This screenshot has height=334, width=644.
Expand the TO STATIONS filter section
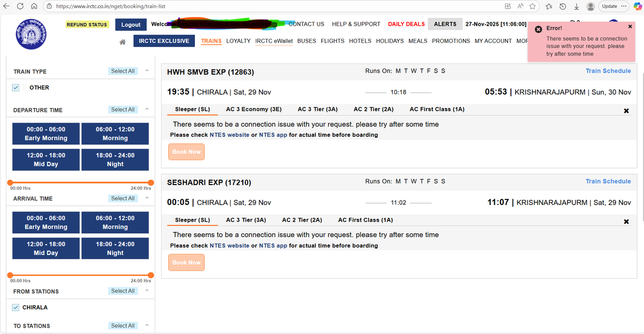[x=146, y=325]
